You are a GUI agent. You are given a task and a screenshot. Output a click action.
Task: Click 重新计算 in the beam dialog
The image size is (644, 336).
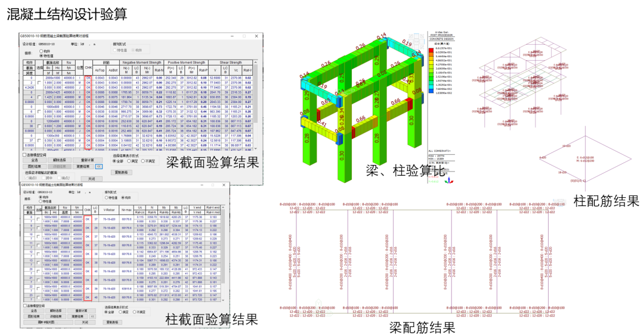click(88, 160)
